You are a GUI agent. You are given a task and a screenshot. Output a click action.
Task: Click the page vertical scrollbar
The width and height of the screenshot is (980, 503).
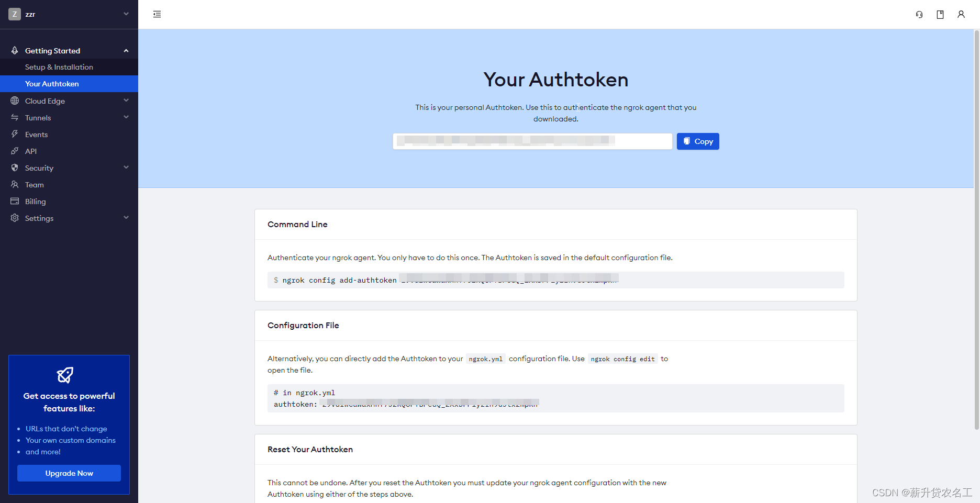coord(976,230)
